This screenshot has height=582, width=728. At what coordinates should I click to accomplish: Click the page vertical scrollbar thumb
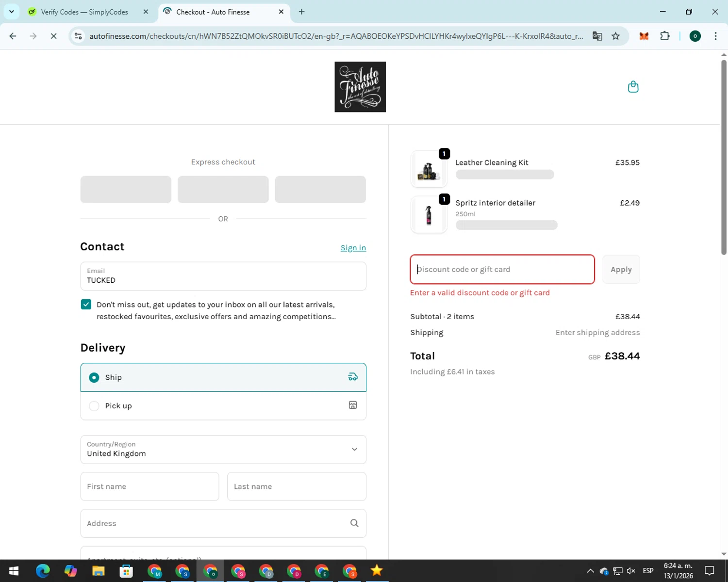pyautogui.click(x=724, y=157)
